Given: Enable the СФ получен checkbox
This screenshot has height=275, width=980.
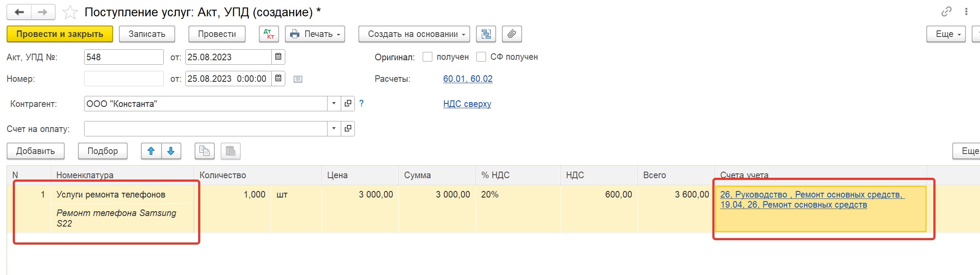Looking at the screenshot, I should (x=481, y=57).
